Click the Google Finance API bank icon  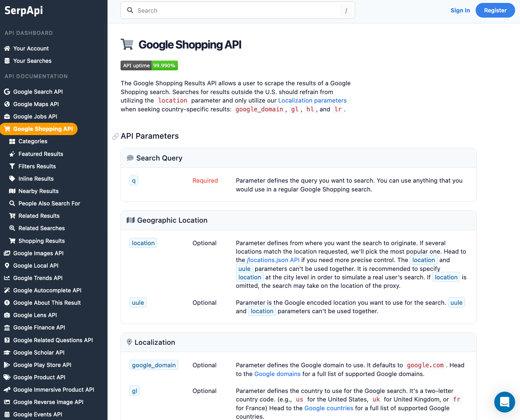[x=7, y=328]
